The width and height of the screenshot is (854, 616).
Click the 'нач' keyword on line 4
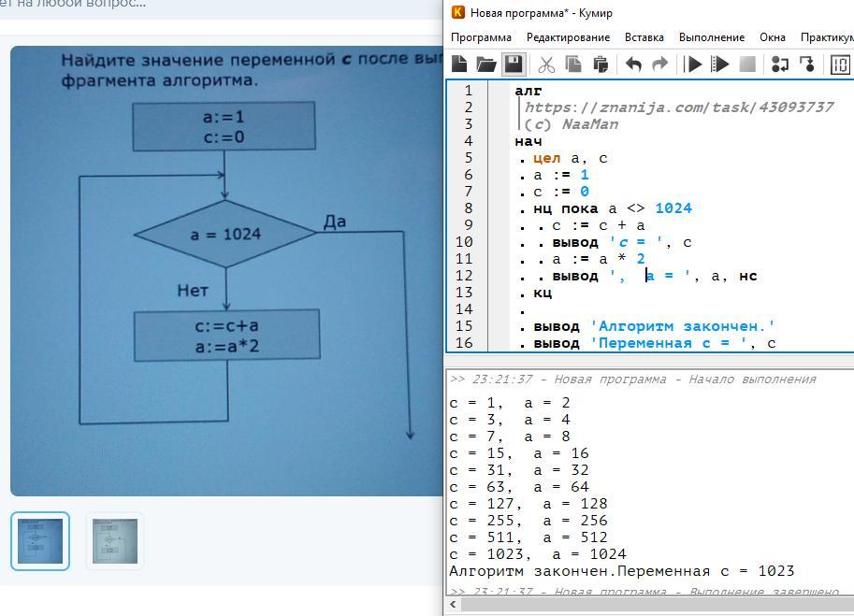(528, 141)
